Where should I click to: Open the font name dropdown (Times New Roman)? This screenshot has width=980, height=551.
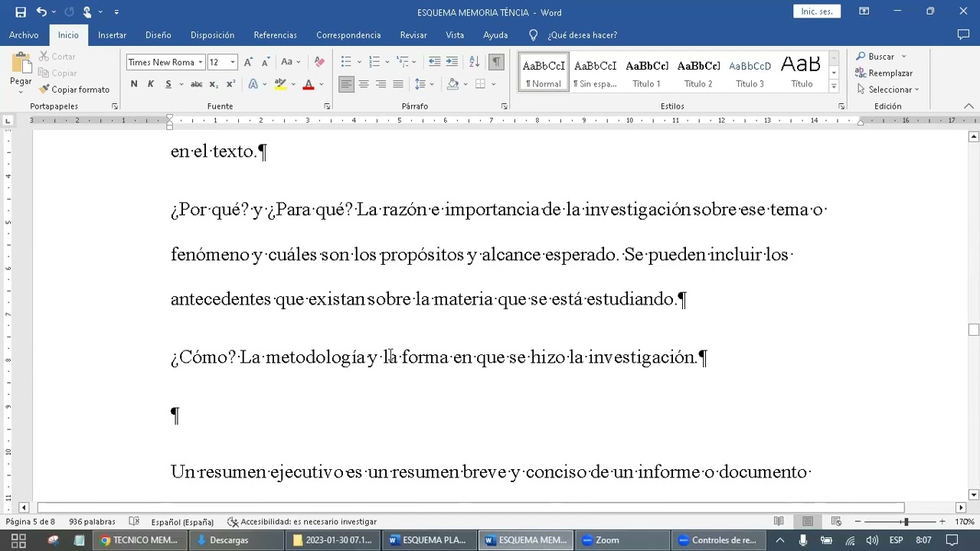coord(201,63)
